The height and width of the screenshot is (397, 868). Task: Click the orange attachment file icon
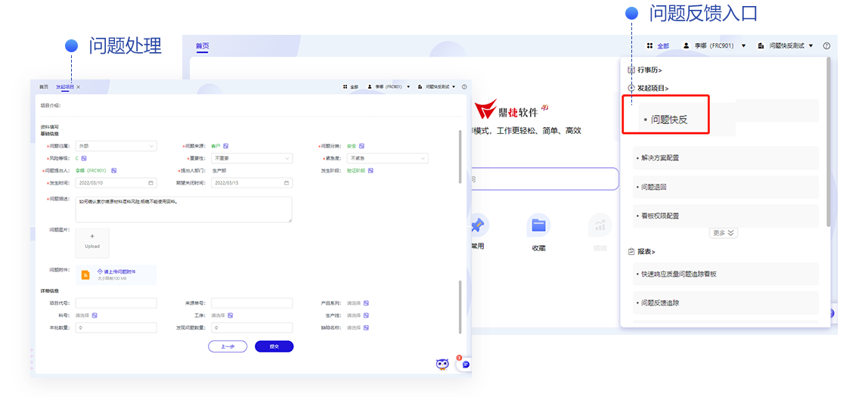pos(85,274)
